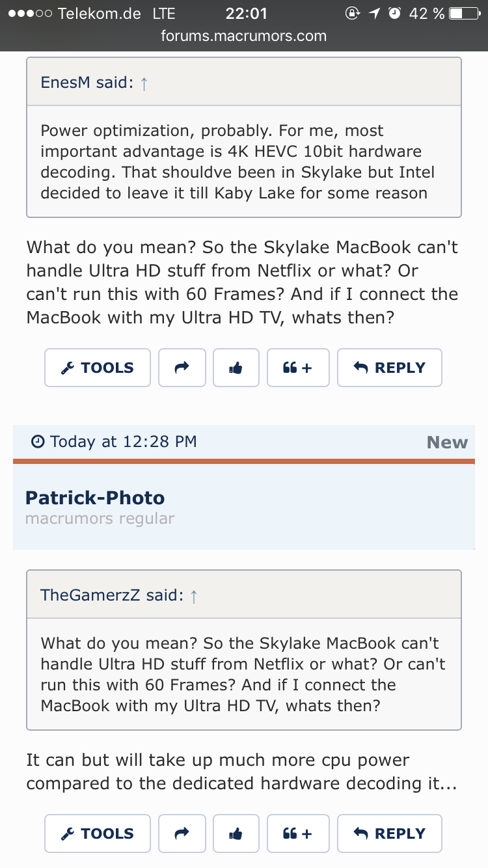The image size is (488, 868).
Task: Expand TheGamerzZ quoted text block
Action: 243,674
